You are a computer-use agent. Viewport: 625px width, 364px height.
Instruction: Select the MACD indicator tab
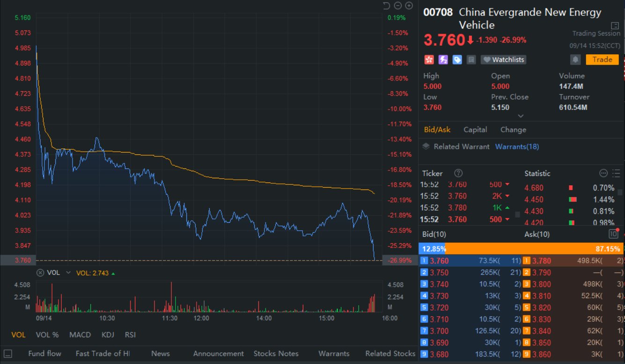[x=80, y=335]
